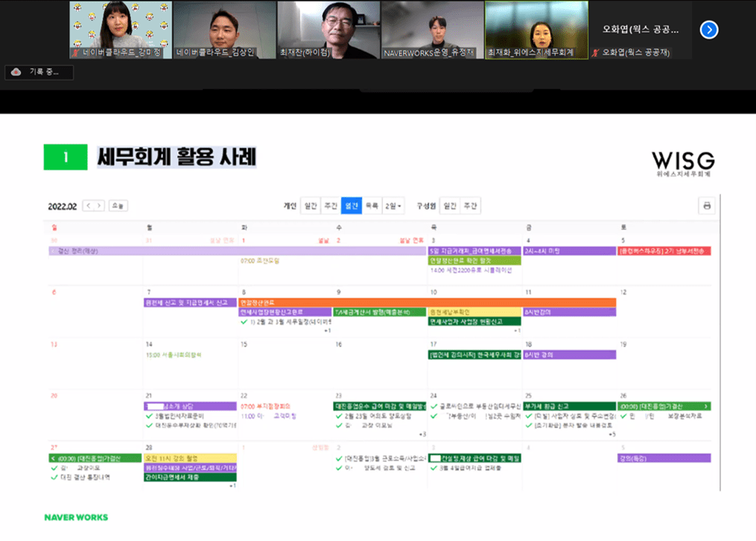Select the 오화엽(웍스 공공...) participant tile
Image resolution: width=756 pixels, height=541 pixels.
tap(641, 30)
